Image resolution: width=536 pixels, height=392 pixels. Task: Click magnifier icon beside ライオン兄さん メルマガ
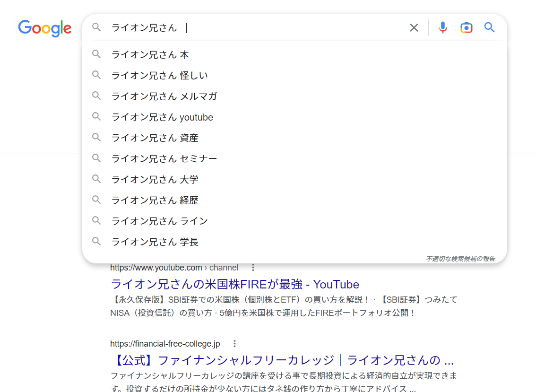pyautogui.click(x=96, y=96)
